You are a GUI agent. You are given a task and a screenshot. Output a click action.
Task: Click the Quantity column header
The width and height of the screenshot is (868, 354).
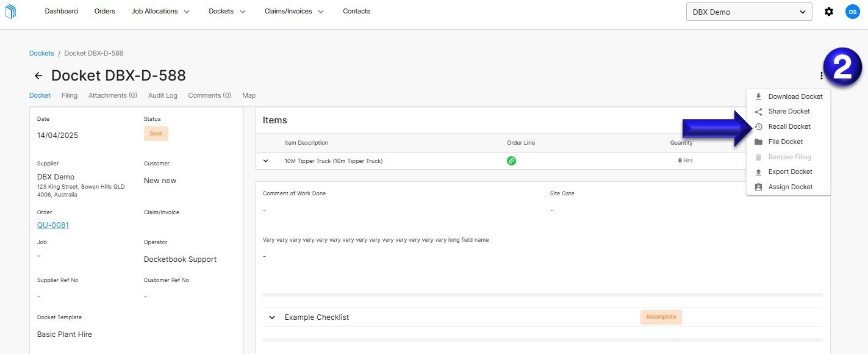(681, 143)
